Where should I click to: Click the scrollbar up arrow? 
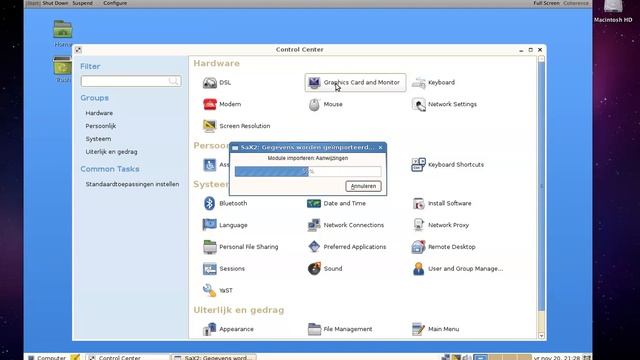click(x=541, y=59)
